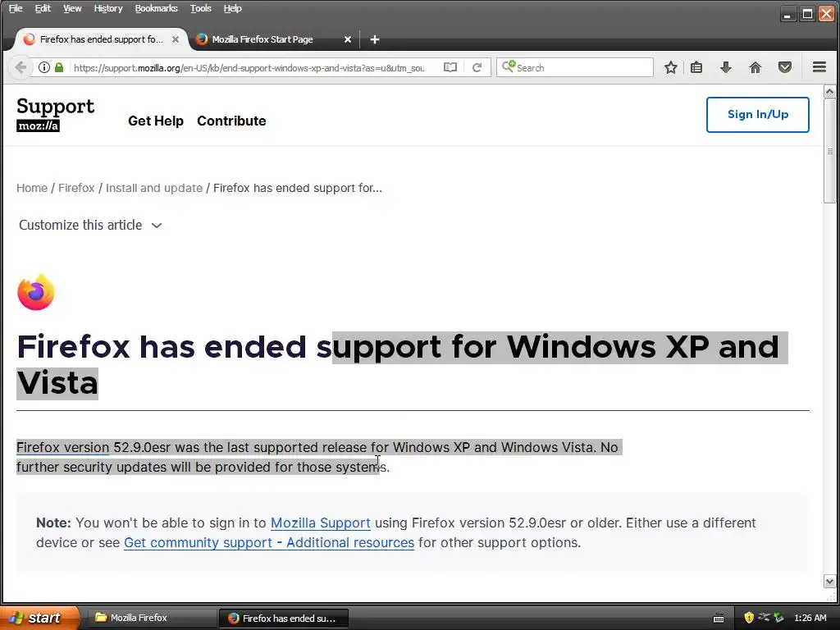Screen dimensions: 840x630
Task: Open the Contribute navigation item
Action: [231, 121]
